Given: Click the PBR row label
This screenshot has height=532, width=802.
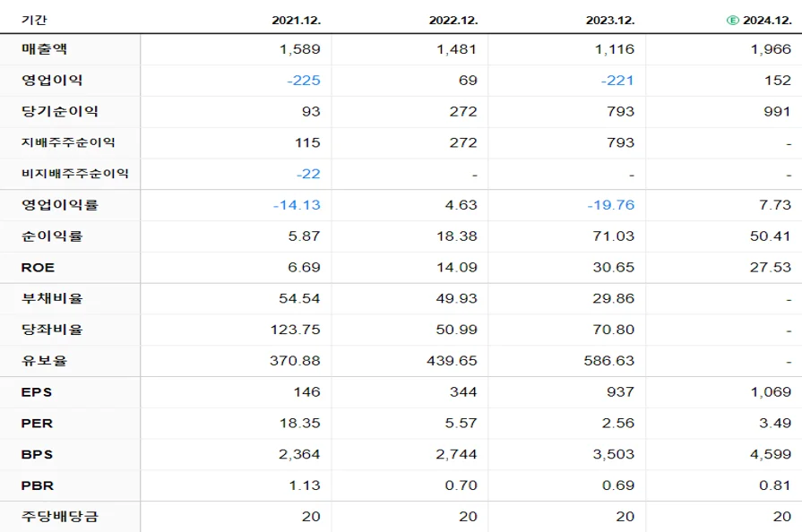Looking at the screenshot, I should coord(38,485).
